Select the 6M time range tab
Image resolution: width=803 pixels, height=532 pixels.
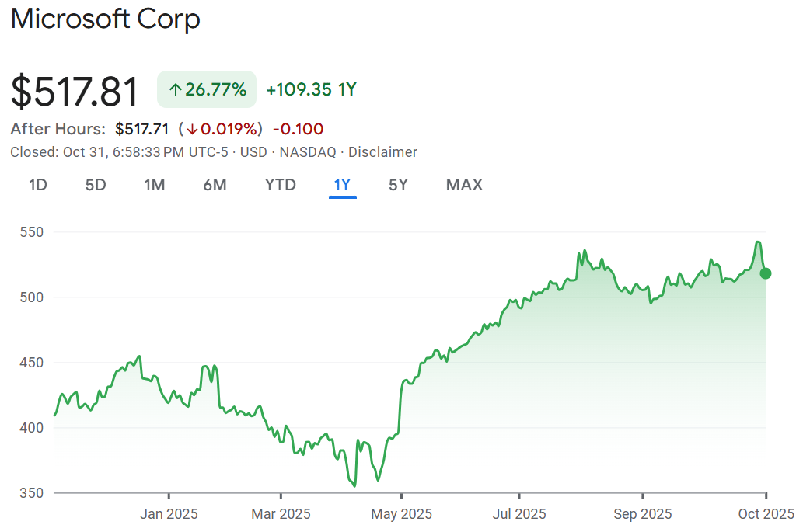(215, 185)
